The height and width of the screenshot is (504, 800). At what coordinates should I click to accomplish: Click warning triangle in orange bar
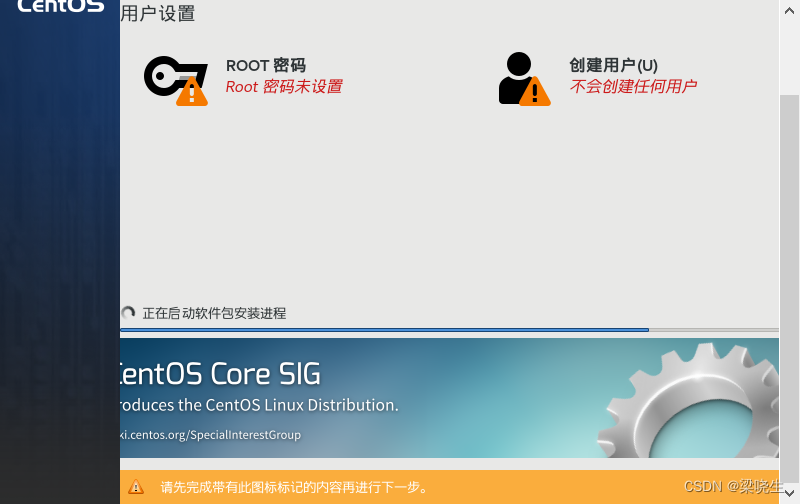(x=136, y=487)
